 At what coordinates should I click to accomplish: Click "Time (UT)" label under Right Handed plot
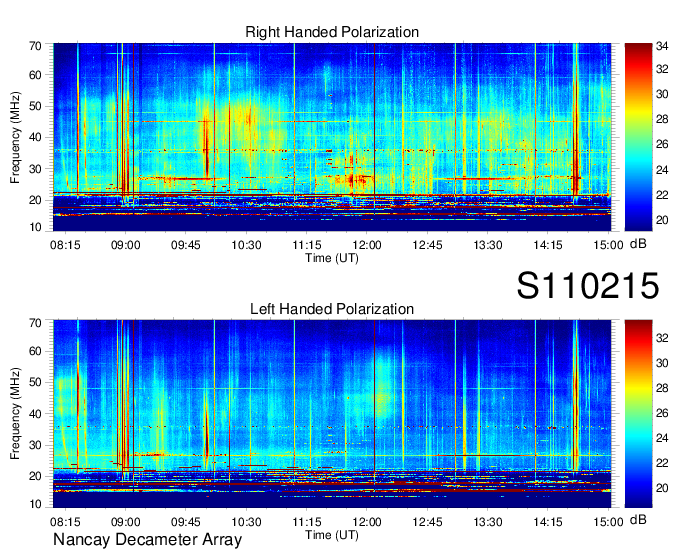click(x=332, y=258)
